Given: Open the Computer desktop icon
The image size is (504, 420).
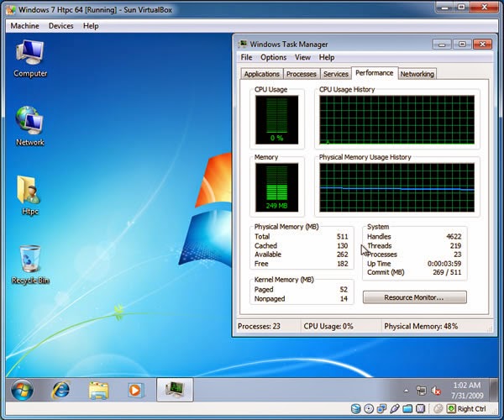Looking at the screenshot, I should click(x=30, y=59).
